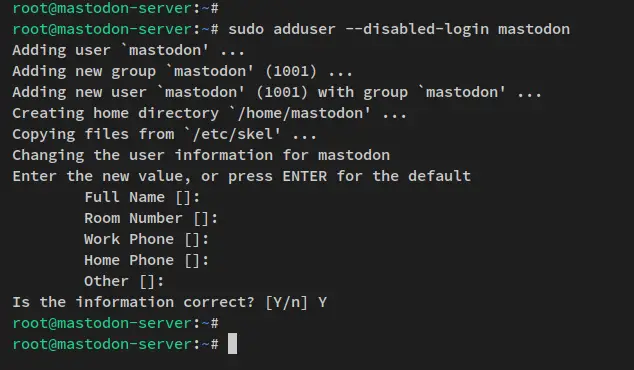Click the terminal cursor block at prompt
Viewport: 634px width, 370px height.
232,344
